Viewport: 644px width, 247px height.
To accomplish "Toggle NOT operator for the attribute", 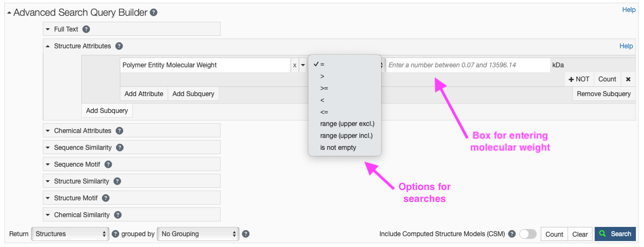I will click(x=579, y=79).
